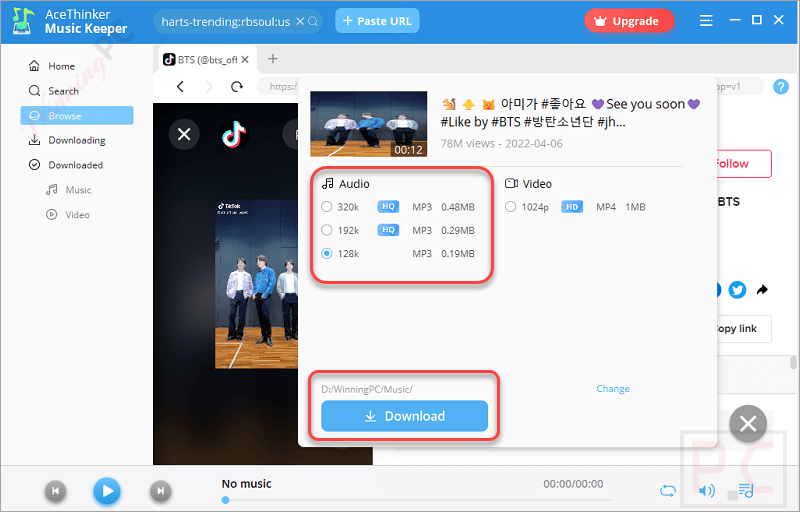This screenshot has width=800, height=512.
Task: Open Video under Downloaded
Action: [x=68, y=215]
